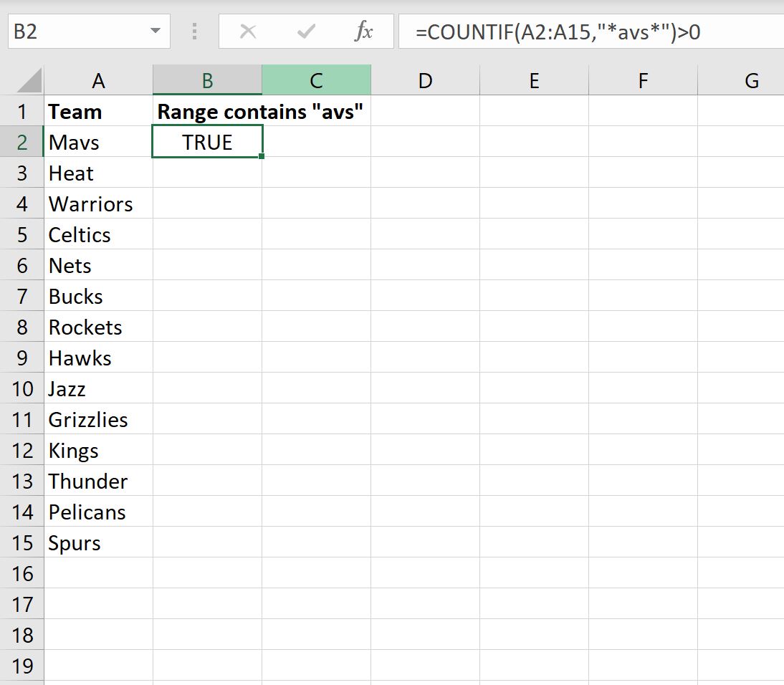Click the Insert Function (fx) icon
This screenshot has height=685, width=784.
365,31
